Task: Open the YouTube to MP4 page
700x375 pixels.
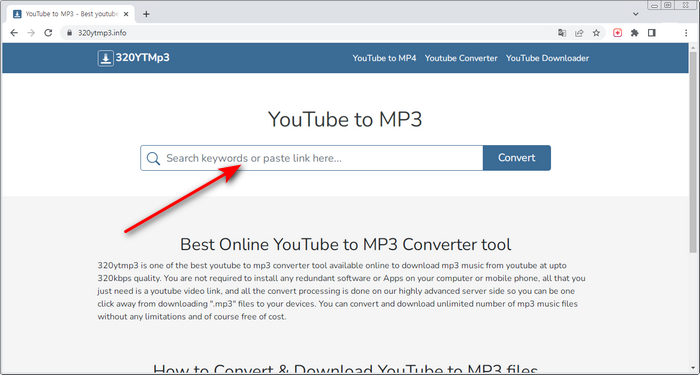Action: 384,58
